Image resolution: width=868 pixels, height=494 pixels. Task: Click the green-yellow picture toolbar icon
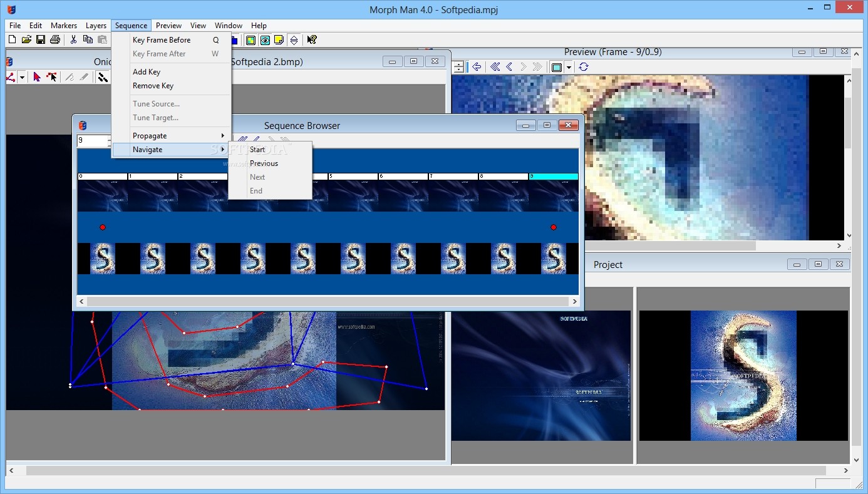point(251,40)
